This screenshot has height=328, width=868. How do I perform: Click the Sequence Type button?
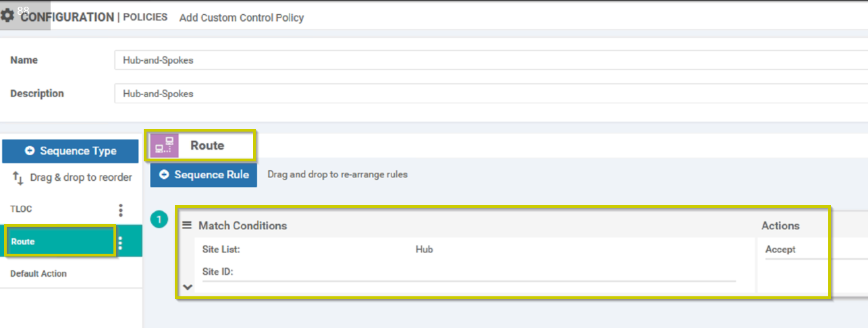pyautogui.click(x=71, y=151)
